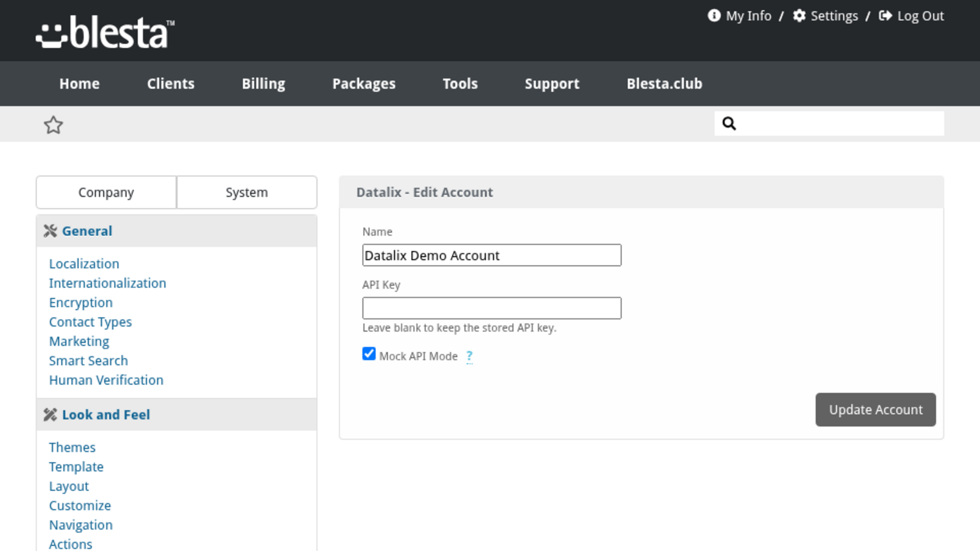
Task: Go to Localization settings
Action: (x=84, y=264)
